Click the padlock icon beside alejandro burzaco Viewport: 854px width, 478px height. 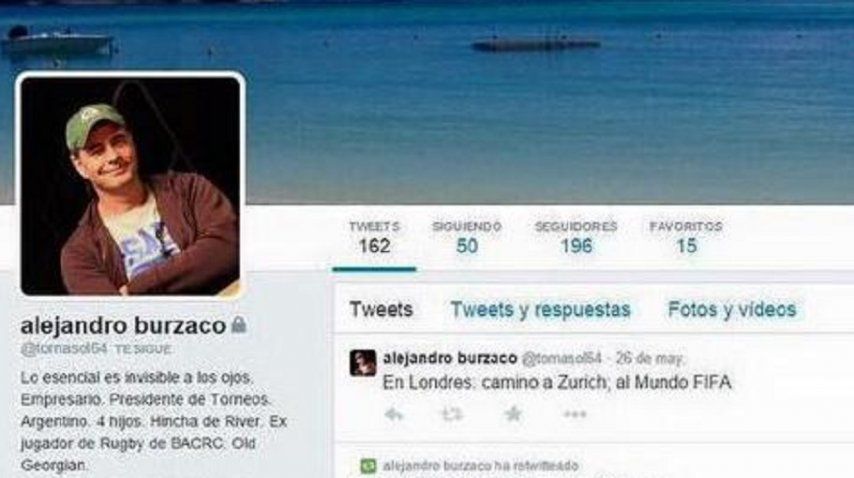point(239,325)
